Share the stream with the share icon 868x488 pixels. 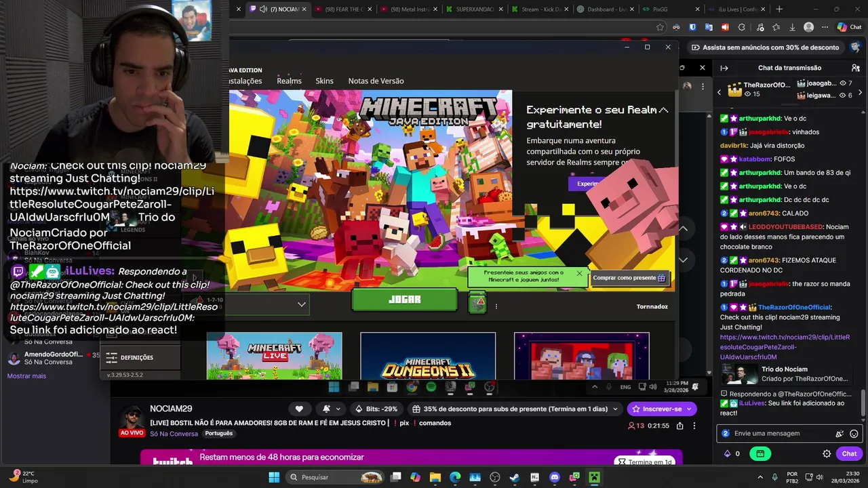pyautogui.click(x=679, y=426)
